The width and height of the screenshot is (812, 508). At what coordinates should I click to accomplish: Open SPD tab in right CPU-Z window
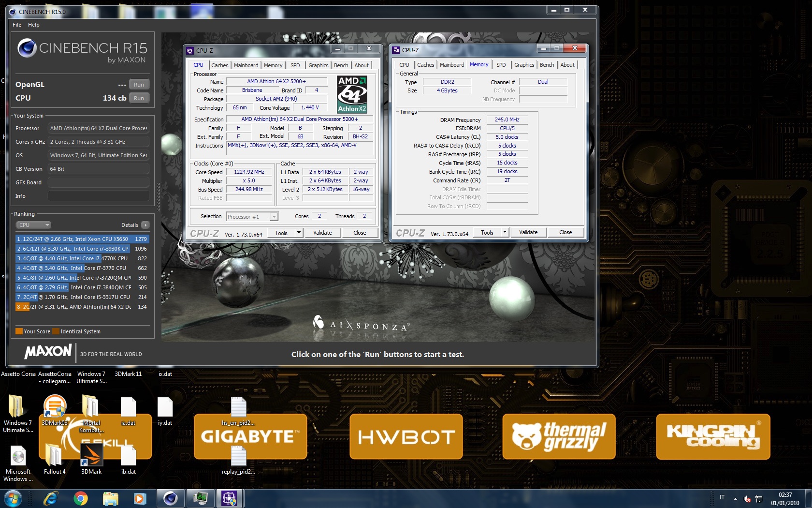pos(501,65)
